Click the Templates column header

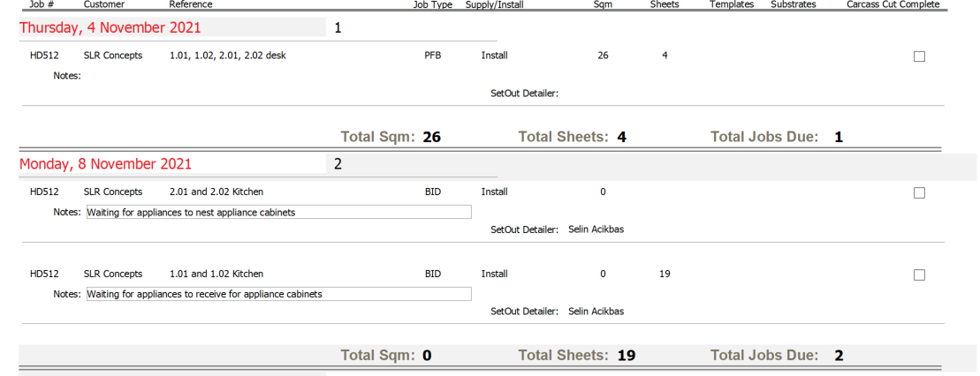pos(732,4)
